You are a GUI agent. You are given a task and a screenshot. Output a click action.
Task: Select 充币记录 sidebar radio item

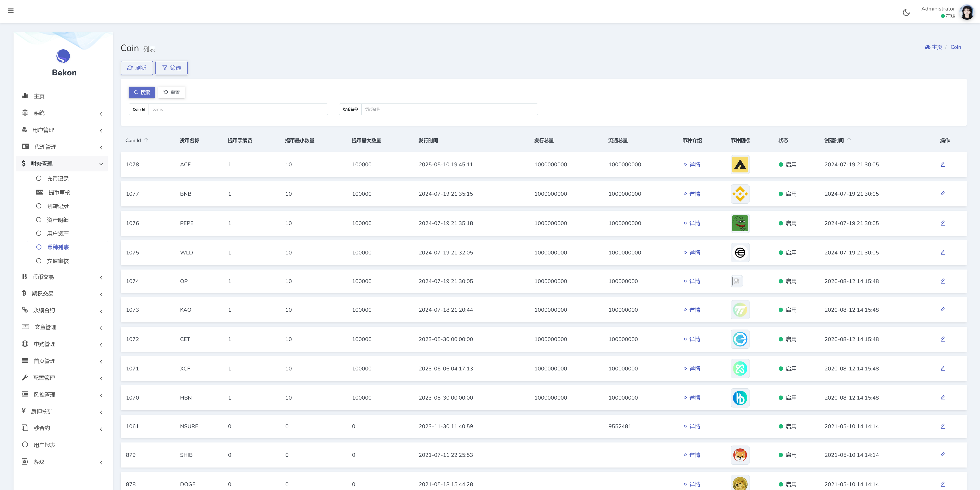[x=57, y=179]
